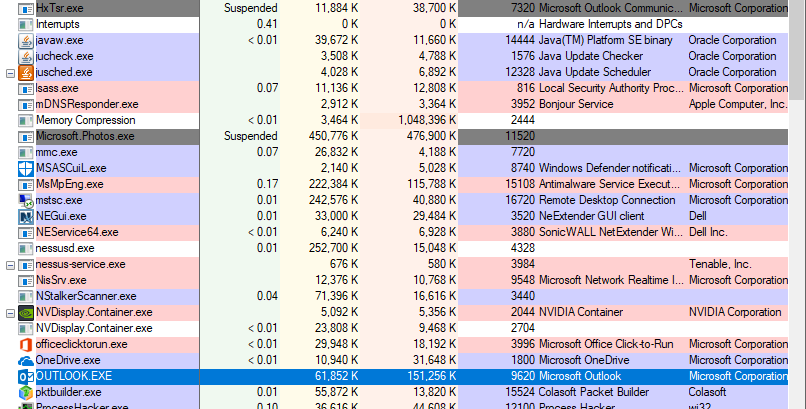This screenshot has width=806, height=409.
Task: Click the Bonjour Service description
Action: [576, 104]
